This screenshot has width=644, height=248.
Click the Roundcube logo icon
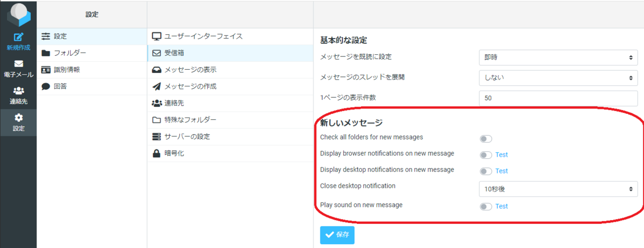(x=18, y=14)
